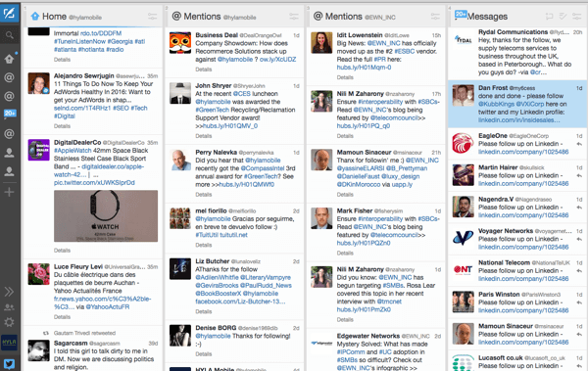588x371 pixels.
Task: Select the Home column icon in sidebar
Action: [x=10, y=59]
